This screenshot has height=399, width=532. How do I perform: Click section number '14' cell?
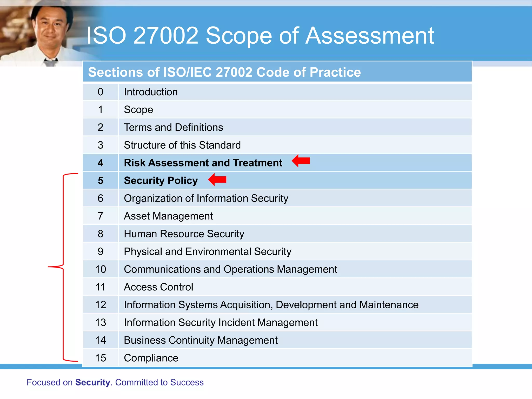coord(101,340)
